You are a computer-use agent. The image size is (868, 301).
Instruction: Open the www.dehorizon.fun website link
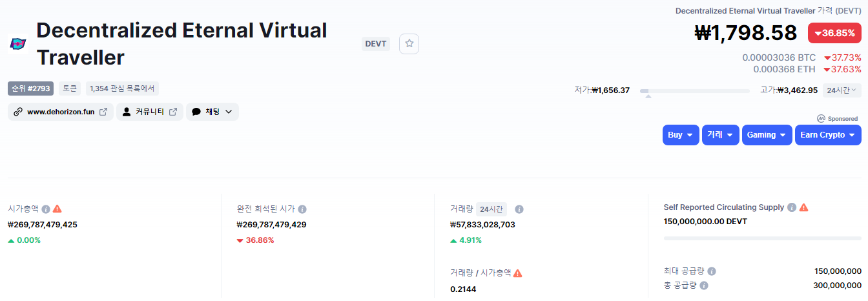pyautogui.click(x=61, y=112)
